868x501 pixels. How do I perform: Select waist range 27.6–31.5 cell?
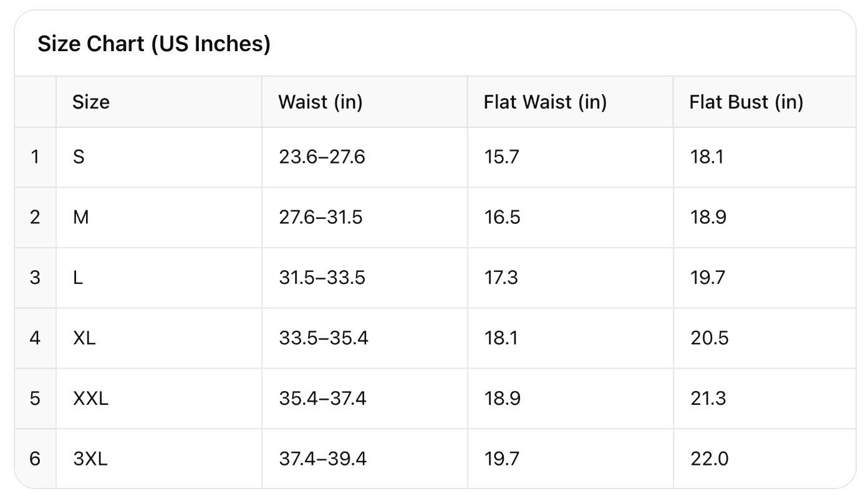point(321,217)
